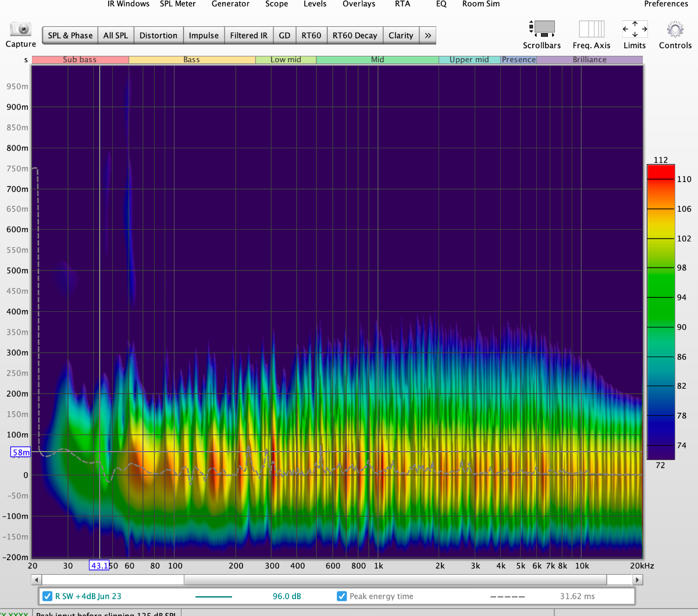Image resolution: width=698 pixels, height=616 pixels.
Task: Click the SPL color scale legend bar
Action: pyautogui.click(x=661, y=312)
